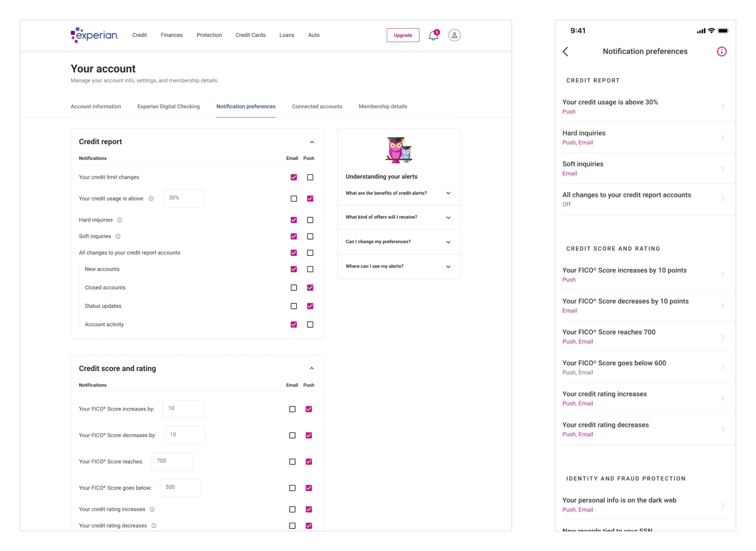The height and width of the screenshot is (551, 756).
Task: Check Email for Status updates
Action: coord(294,306)
